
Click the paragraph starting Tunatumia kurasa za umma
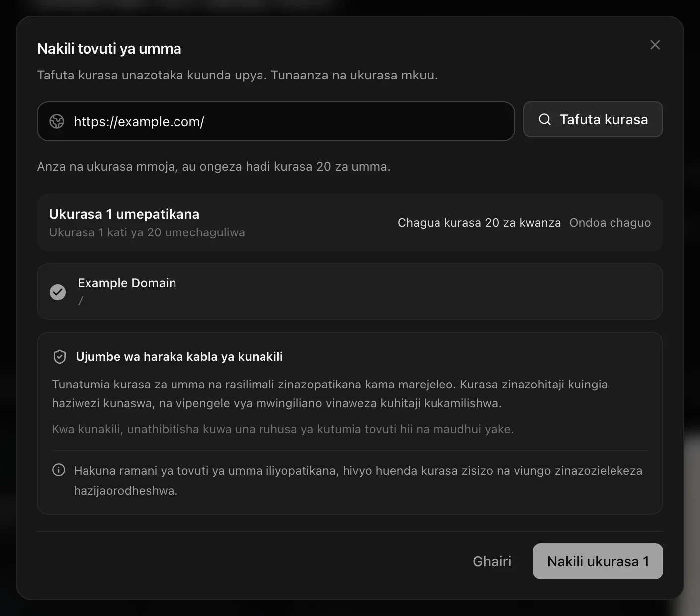(330, 393)
